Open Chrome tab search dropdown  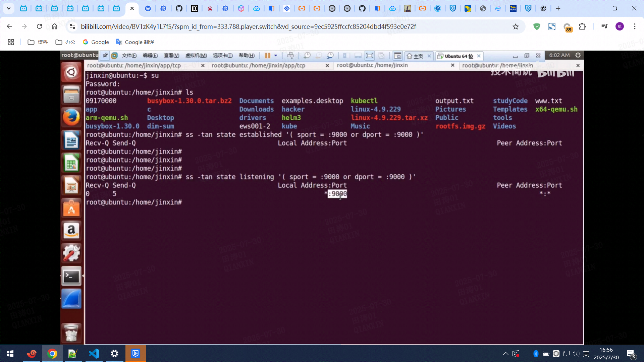click(x=9, y=8)
